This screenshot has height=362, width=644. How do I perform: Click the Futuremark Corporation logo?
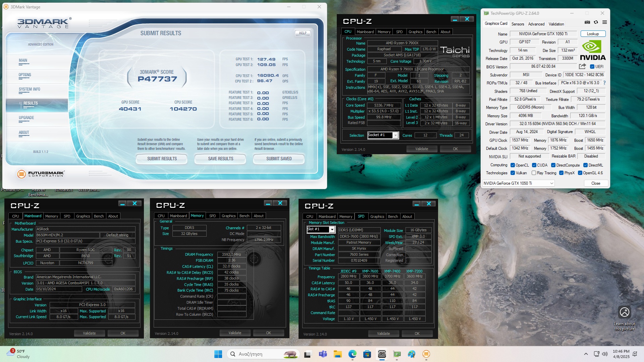41,174
